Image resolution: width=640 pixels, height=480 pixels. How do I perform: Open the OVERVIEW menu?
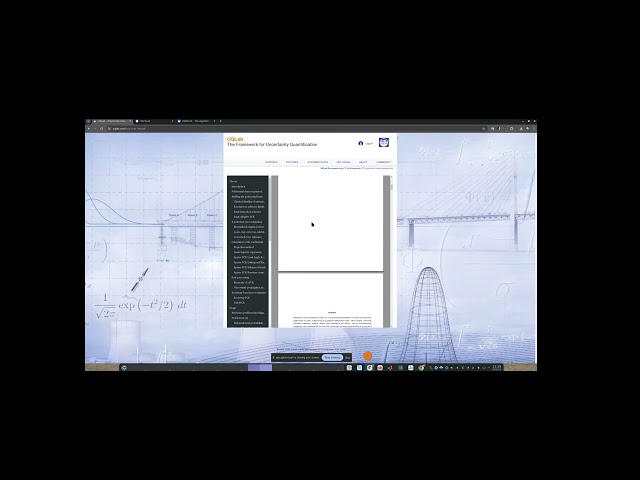coord(271,162)
